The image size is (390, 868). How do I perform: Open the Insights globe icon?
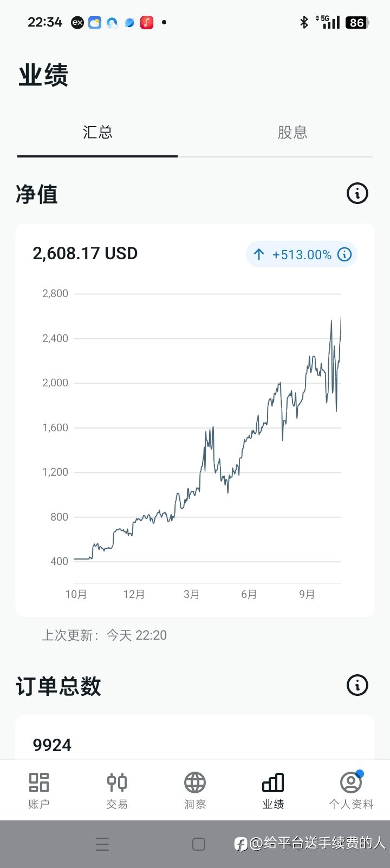tap(195, 783)
